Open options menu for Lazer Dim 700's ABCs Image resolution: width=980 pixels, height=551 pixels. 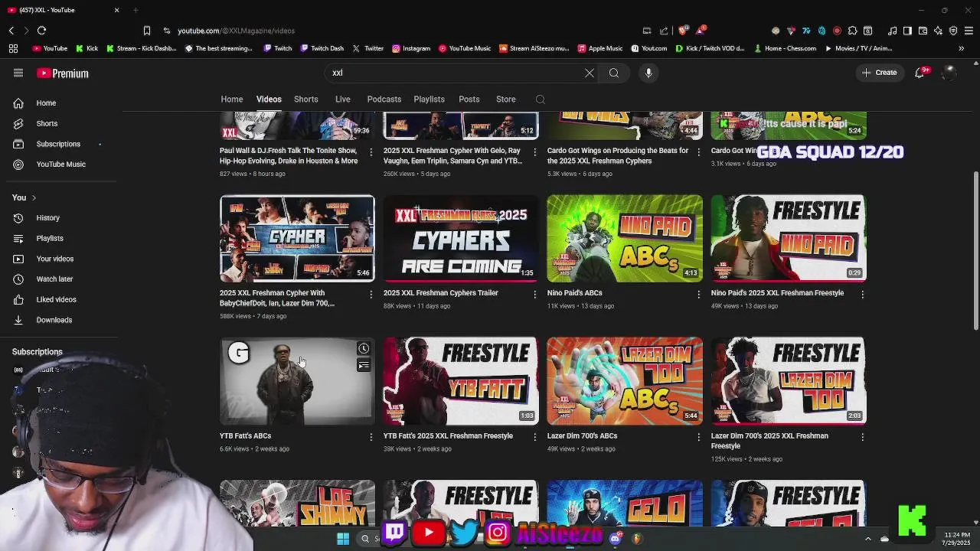698,438
